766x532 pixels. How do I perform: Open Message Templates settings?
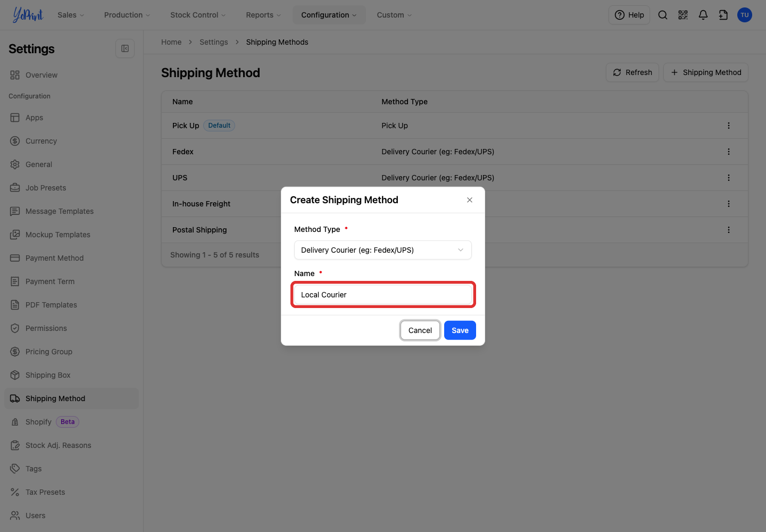coord(71,211)
